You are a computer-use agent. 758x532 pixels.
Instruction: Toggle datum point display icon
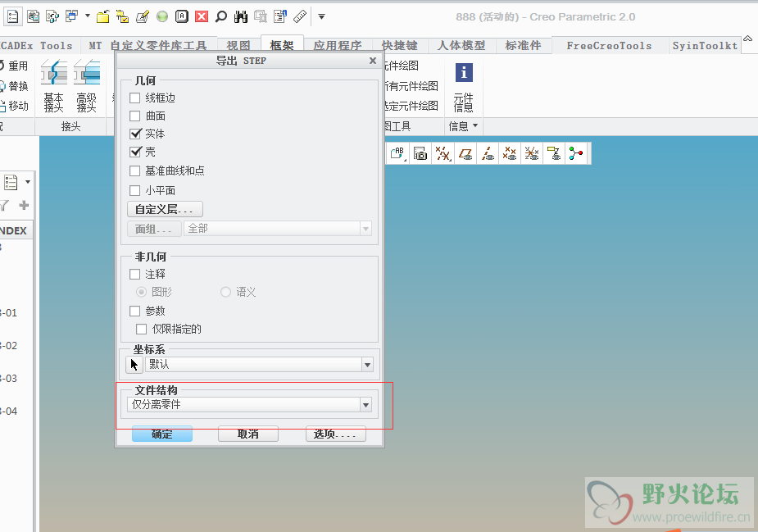(x=510, y=154)
